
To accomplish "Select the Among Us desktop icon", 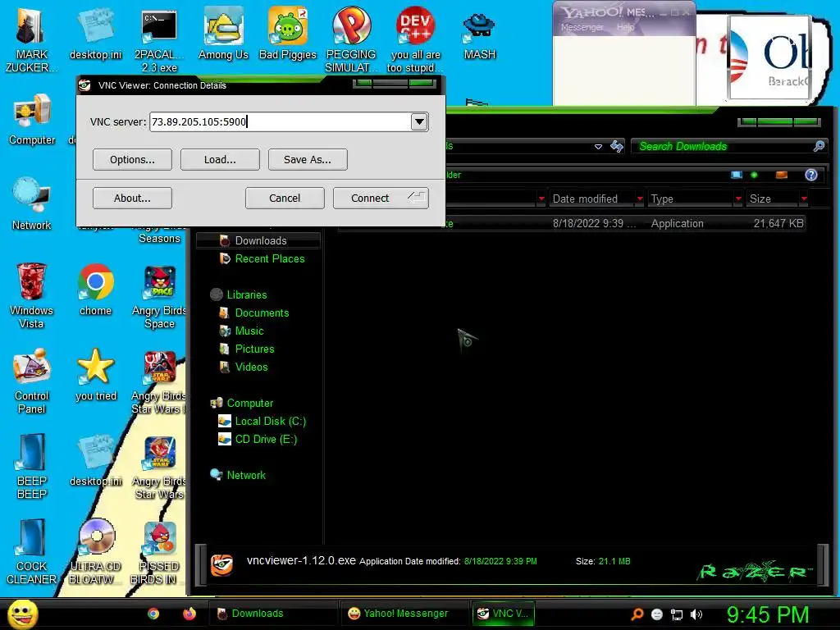I will tap(223, 34).
